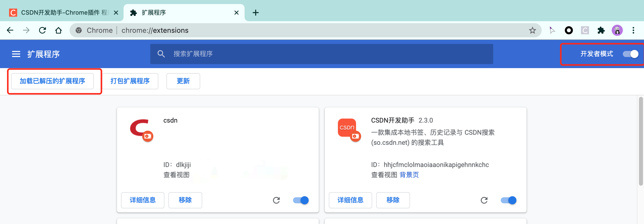Click the hhjcfmclolmaoiaaonikapigehnnkchc ID text

point(436,165)
